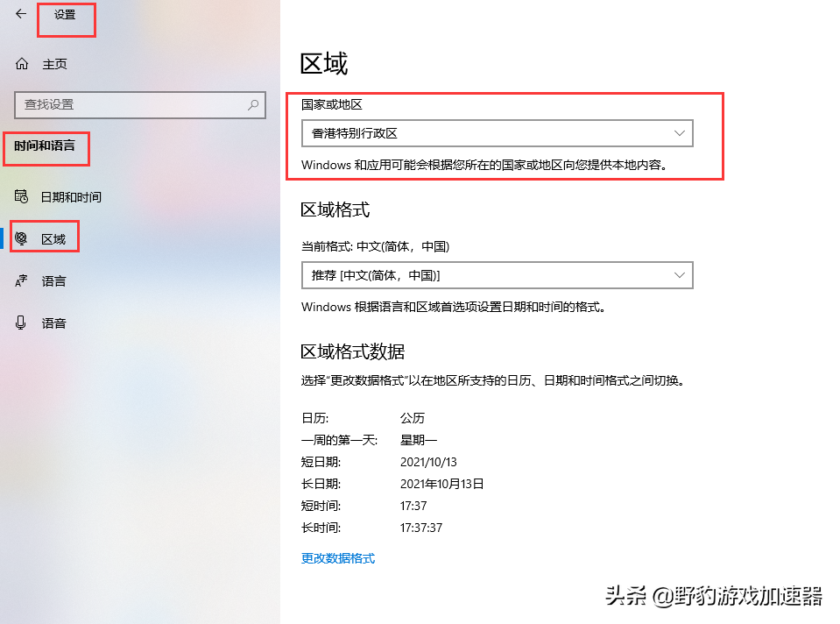
Task: Click the 短时间: label
Action: [321, 506]
